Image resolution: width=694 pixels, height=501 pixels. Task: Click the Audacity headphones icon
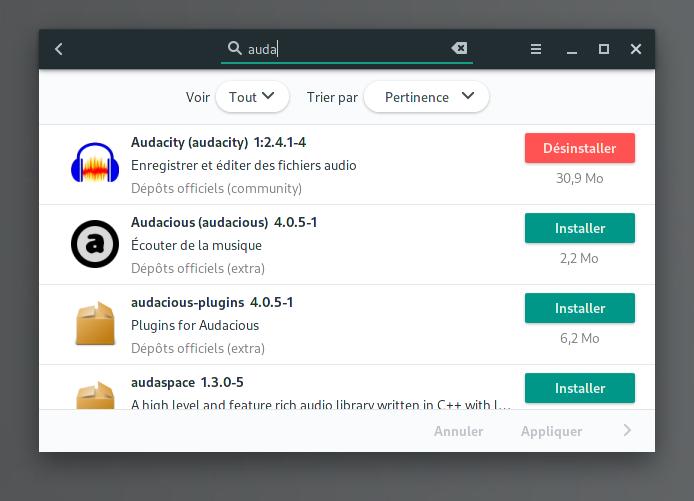point(95,162)
